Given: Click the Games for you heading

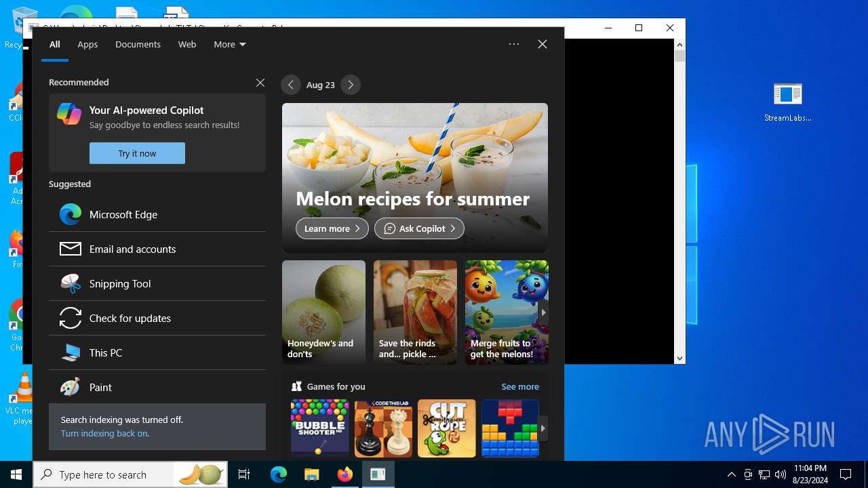Looking at the screenshot, I should (x=336, y=386).
